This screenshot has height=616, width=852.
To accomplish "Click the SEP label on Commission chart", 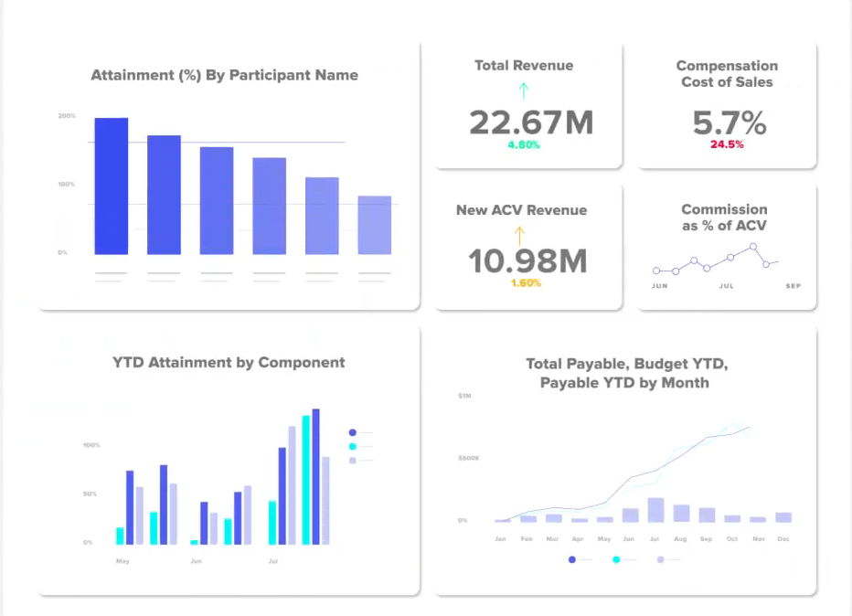I will coord(793,286).
